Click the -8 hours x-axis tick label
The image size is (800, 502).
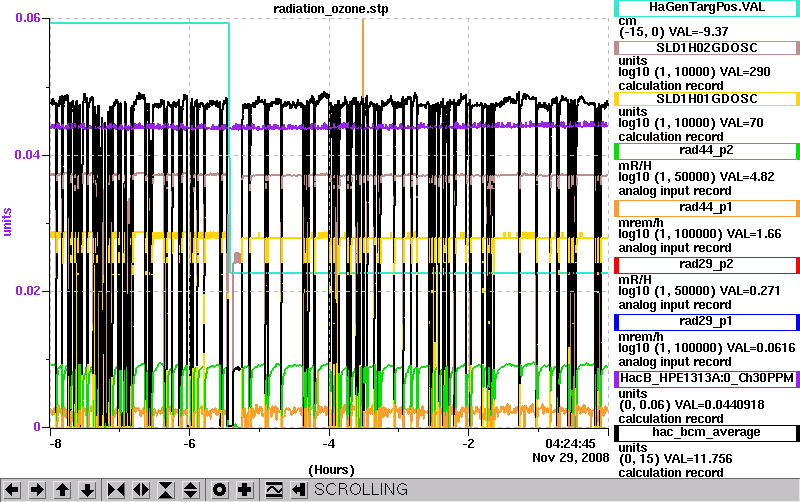click(55, 443)
